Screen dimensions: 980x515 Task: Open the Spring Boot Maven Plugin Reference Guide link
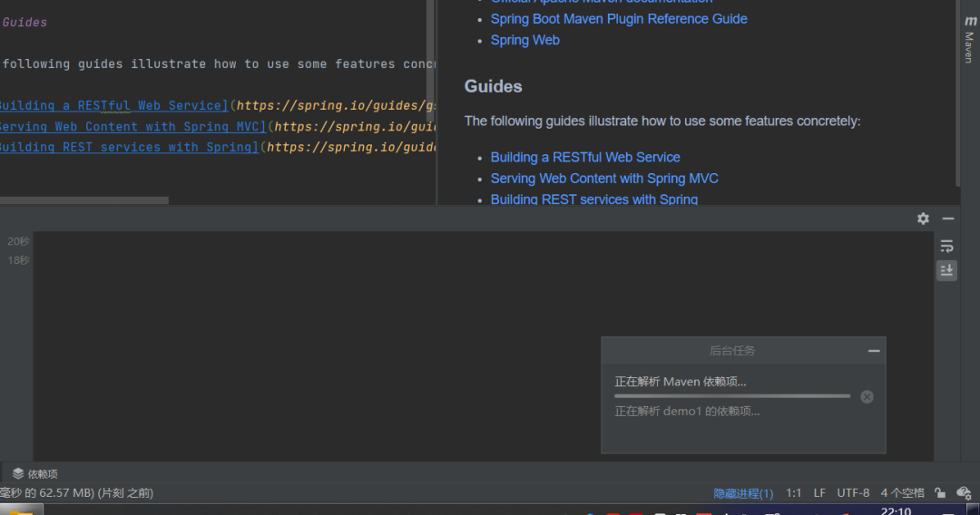click(619, 19)
